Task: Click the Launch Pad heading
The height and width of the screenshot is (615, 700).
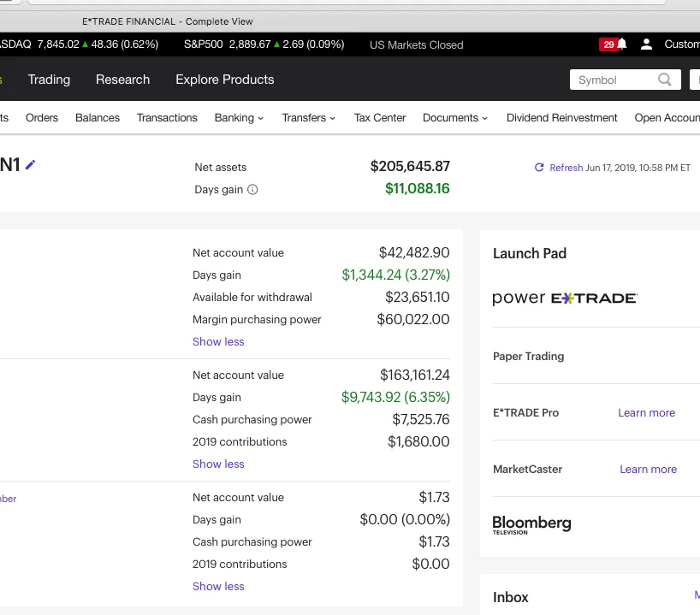Action: tap(530, 253)
